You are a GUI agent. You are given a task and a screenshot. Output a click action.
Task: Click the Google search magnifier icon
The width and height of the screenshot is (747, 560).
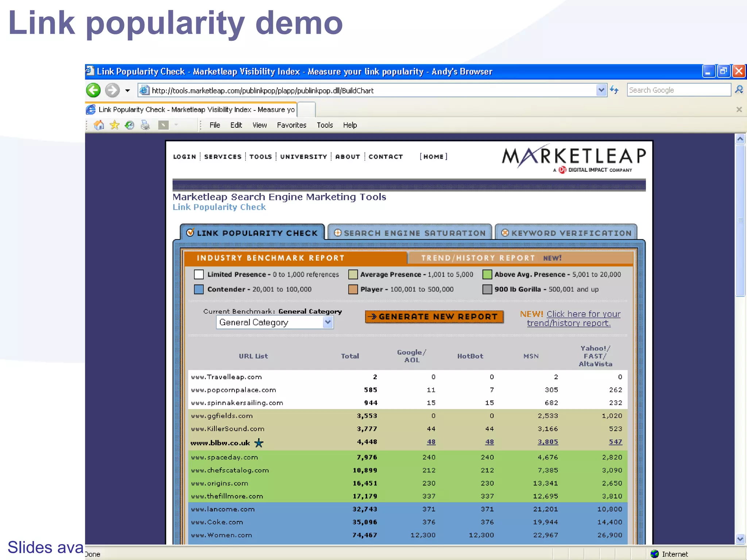click(x=739, y=90)
